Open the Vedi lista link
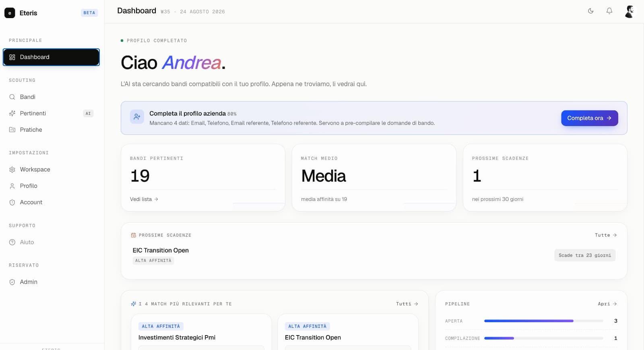644x350 pixels. click(144, 199)
